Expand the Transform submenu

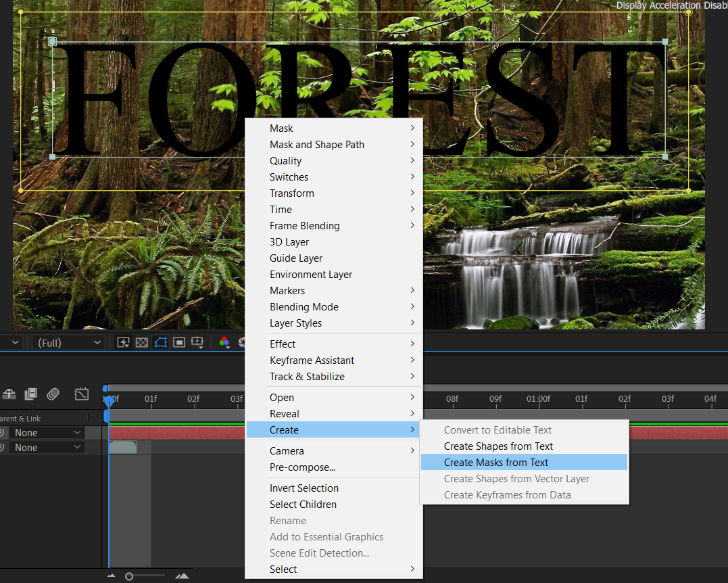pyautogui.click(x=334, y=193)
